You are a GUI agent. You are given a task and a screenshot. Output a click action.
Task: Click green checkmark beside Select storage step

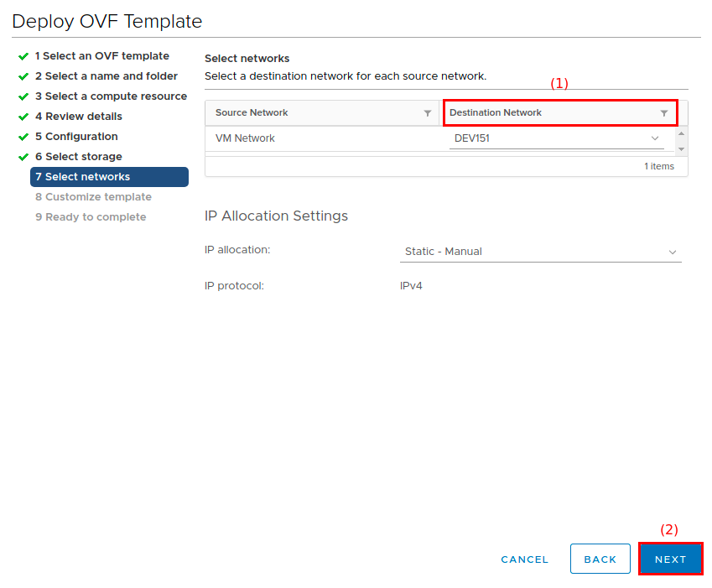tap(23, 157)
